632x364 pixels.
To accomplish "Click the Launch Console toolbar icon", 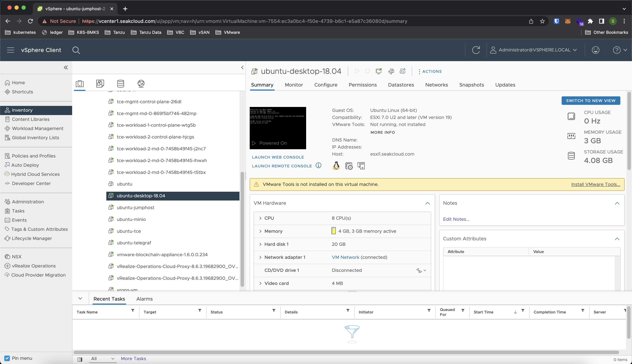I will [x=379, y=71].
